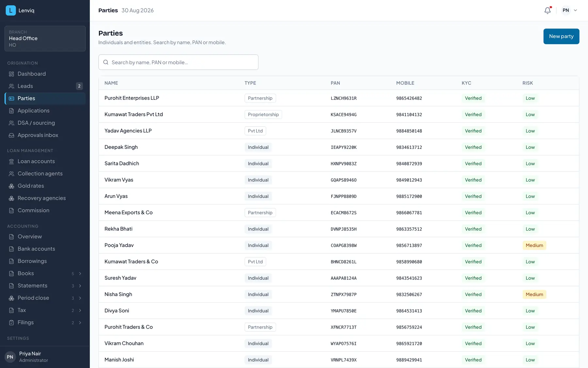The width and height of the screenshot is (588, 368).
Task: Click mobile number 9841104132
Action: click(x=409, y=114)
